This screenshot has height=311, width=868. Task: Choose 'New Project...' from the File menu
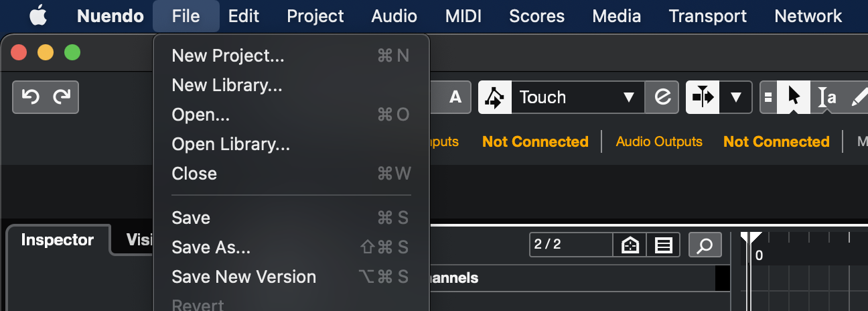[228, 56]
